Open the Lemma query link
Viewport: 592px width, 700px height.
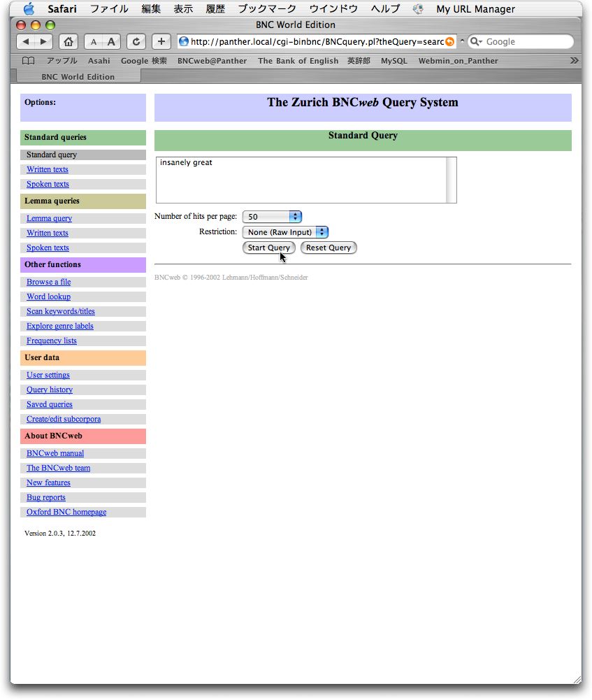click(49, 218)
